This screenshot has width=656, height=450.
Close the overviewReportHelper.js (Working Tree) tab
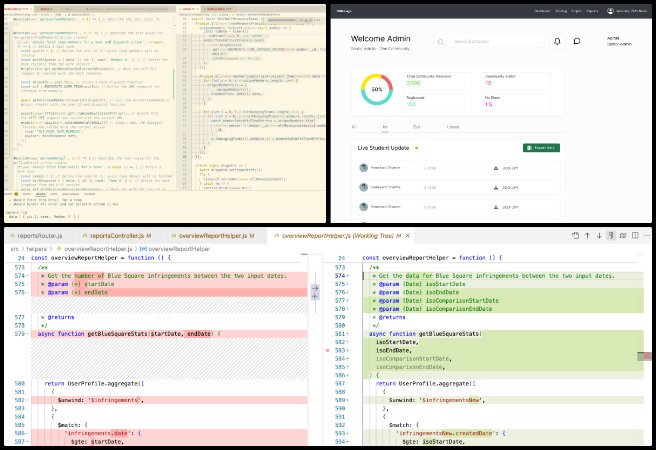click(x=407, y=236)
